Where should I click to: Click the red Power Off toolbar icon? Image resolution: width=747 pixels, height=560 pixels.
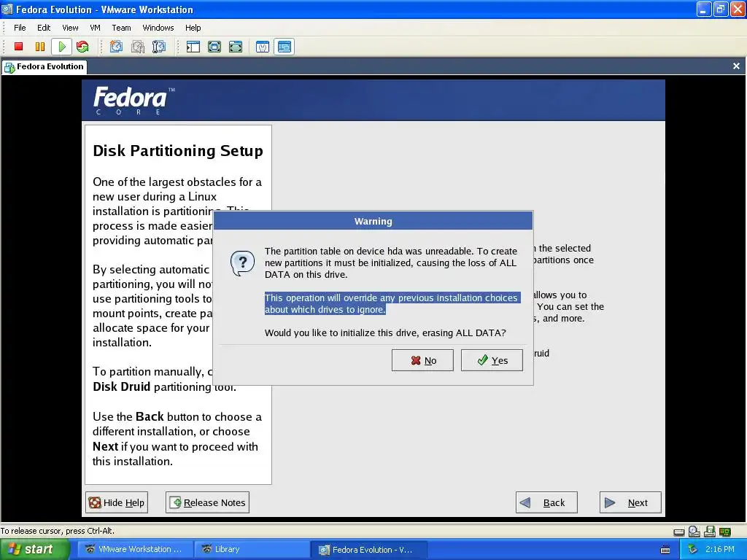(x=18, y=47)
